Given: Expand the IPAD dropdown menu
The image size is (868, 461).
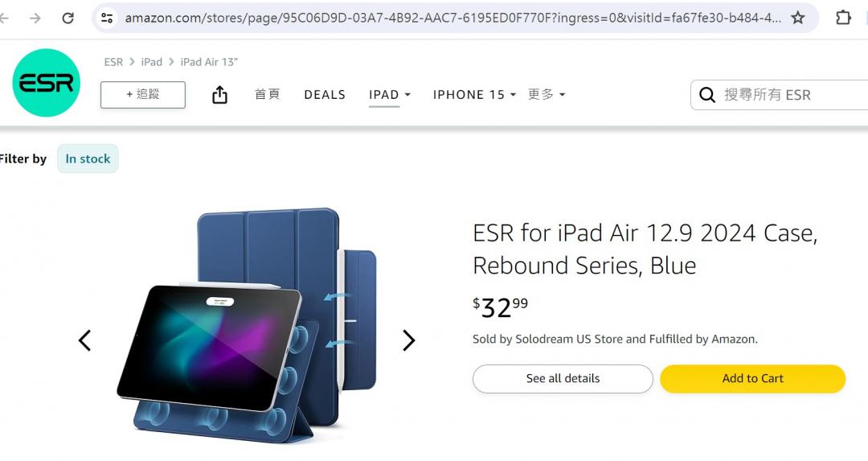Looking at the screenshot, I should (x=390, y=95).
